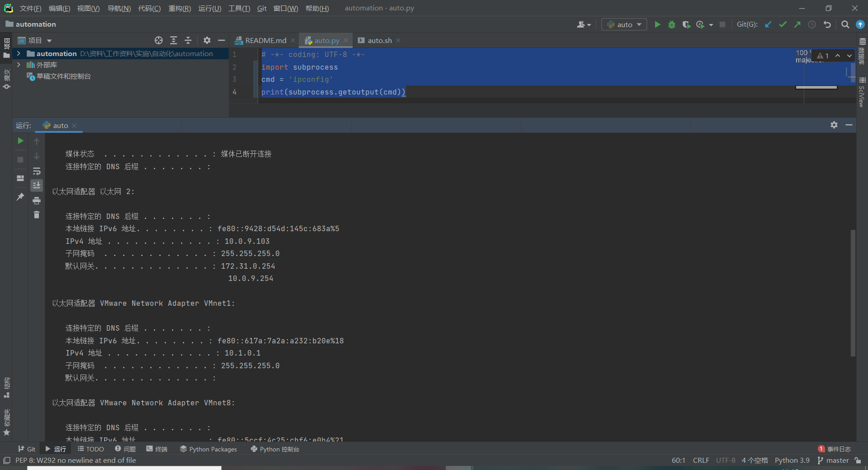Open the 编辑(E) menu
This screenshot has height=470, width=868.
coord(59,8)
